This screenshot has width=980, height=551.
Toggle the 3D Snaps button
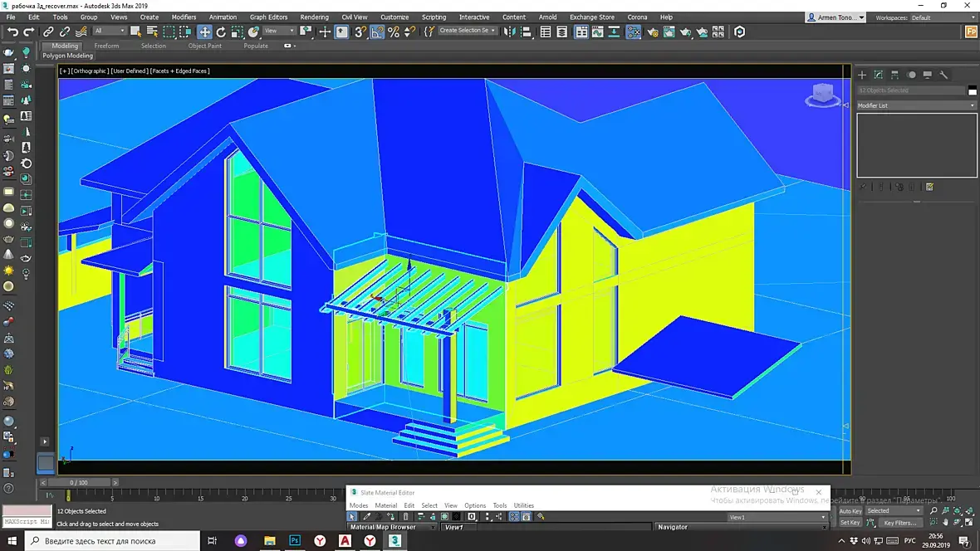click(360, 32)
